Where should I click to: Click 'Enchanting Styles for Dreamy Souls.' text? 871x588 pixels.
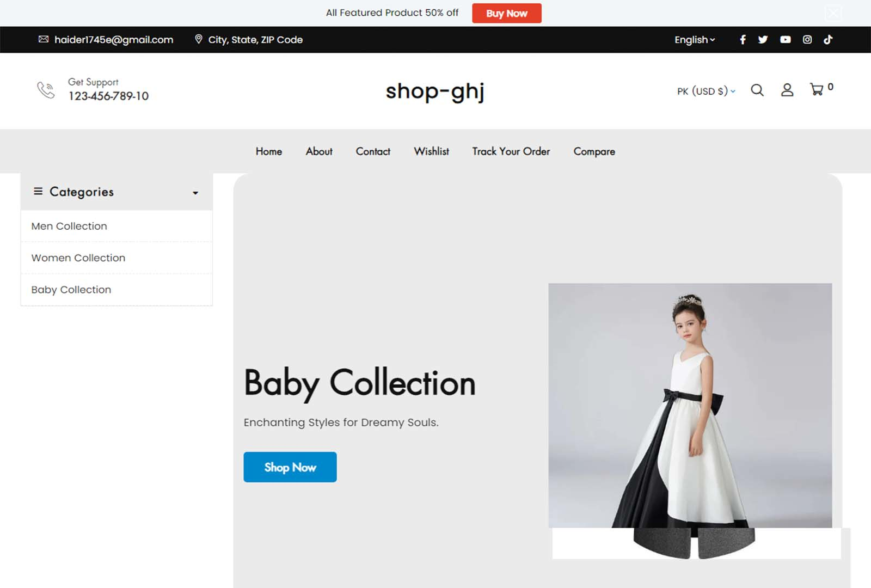pos(341,422)
